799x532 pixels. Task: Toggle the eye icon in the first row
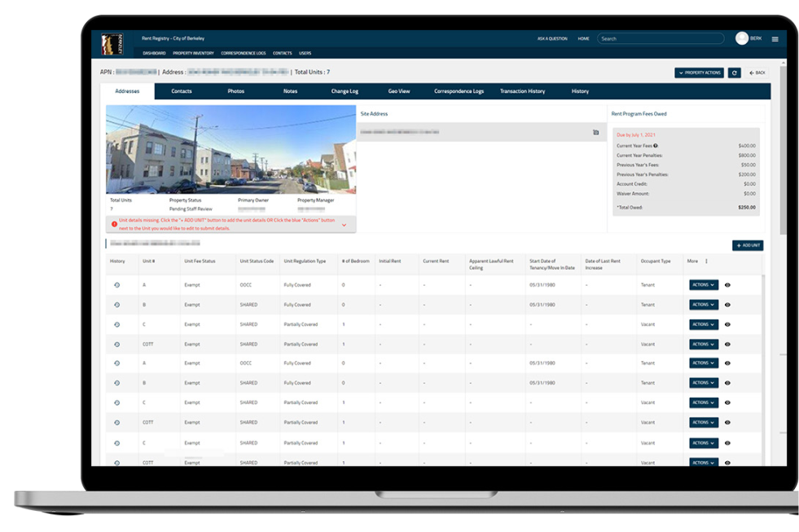coord(727,284)
